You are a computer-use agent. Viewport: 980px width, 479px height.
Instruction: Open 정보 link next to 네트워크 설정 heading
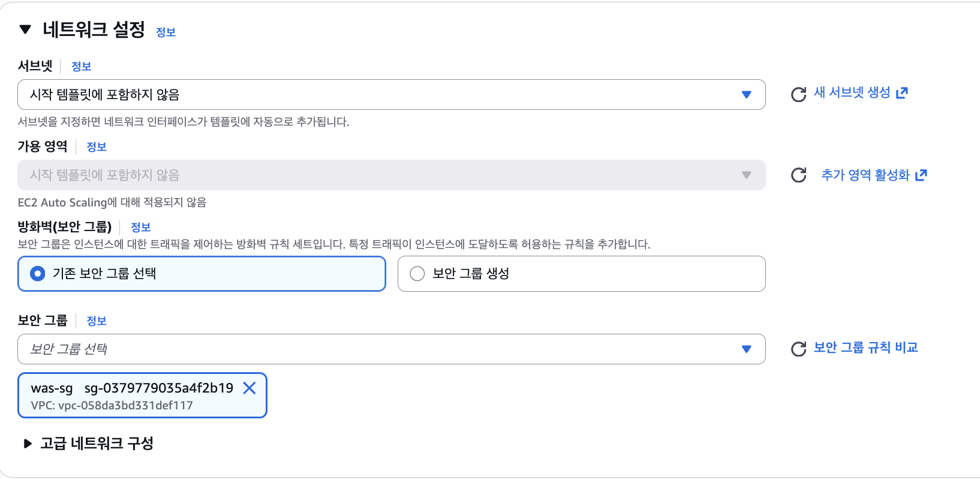[x=166, y=32]
